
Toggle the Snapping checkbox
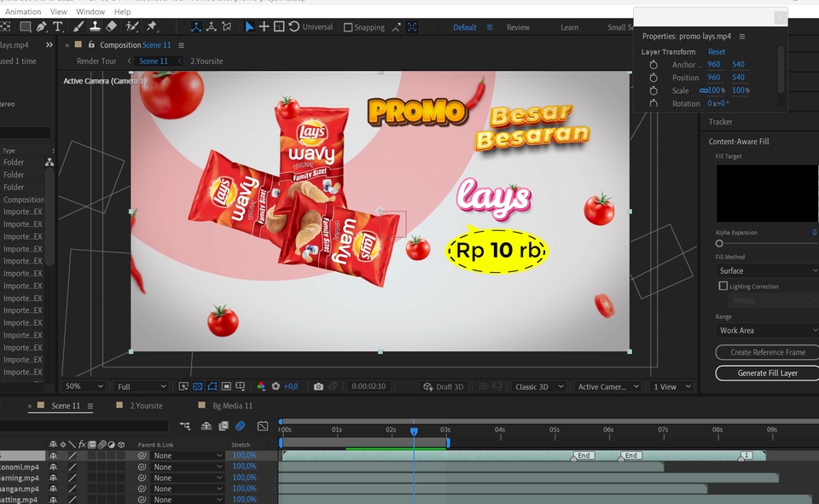348,27
